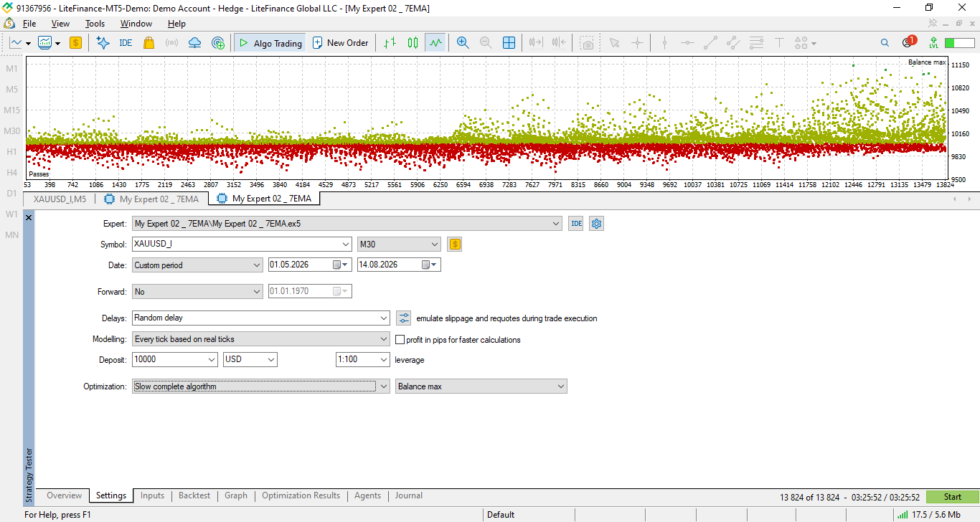Toggle the chart shift icon
Viewport: 980px width, 522px height.
560,43
